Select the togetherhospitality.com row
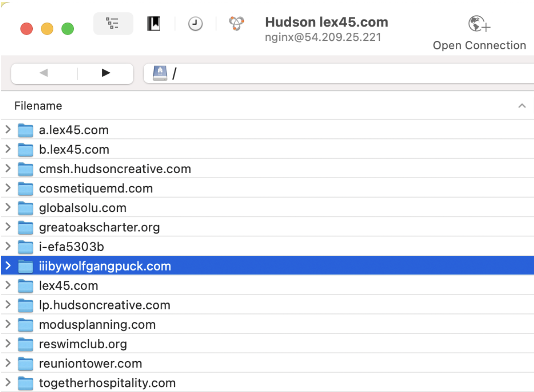534x392 pixels. click(267, 382)
